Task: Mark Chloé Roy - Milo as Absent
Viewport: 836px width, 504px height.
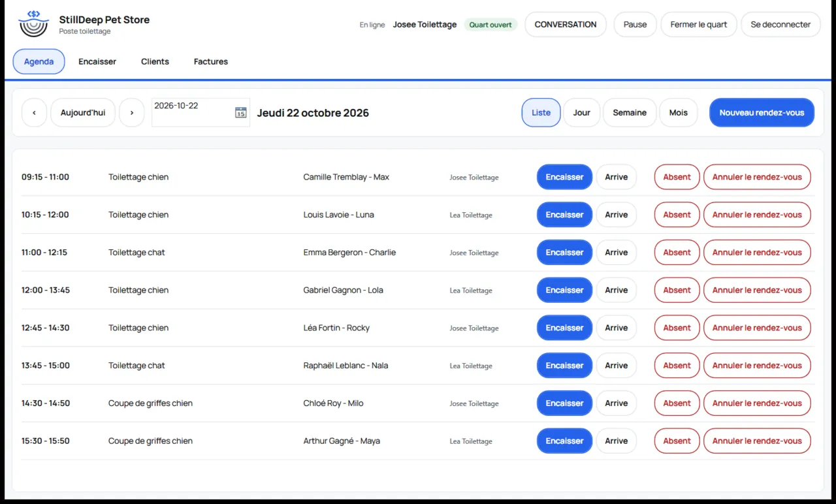Action: (x=677, y=403)
